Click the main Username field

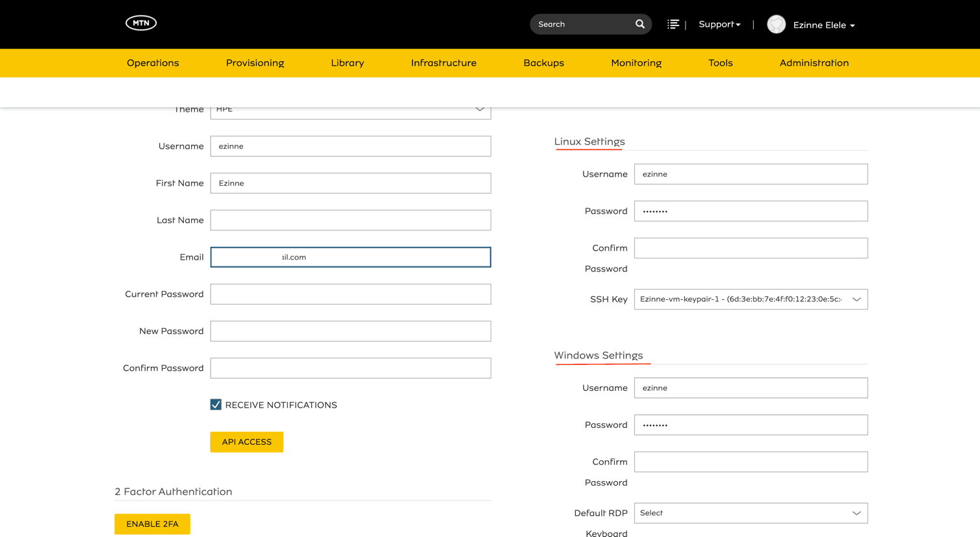(x=350, y=146)
